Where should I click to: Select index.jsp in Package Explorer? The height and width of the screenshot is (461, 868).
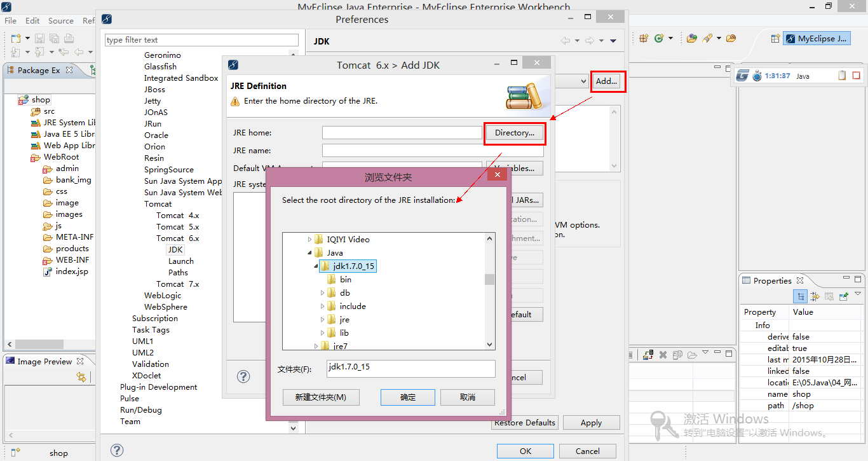click(x=72, y=272)
